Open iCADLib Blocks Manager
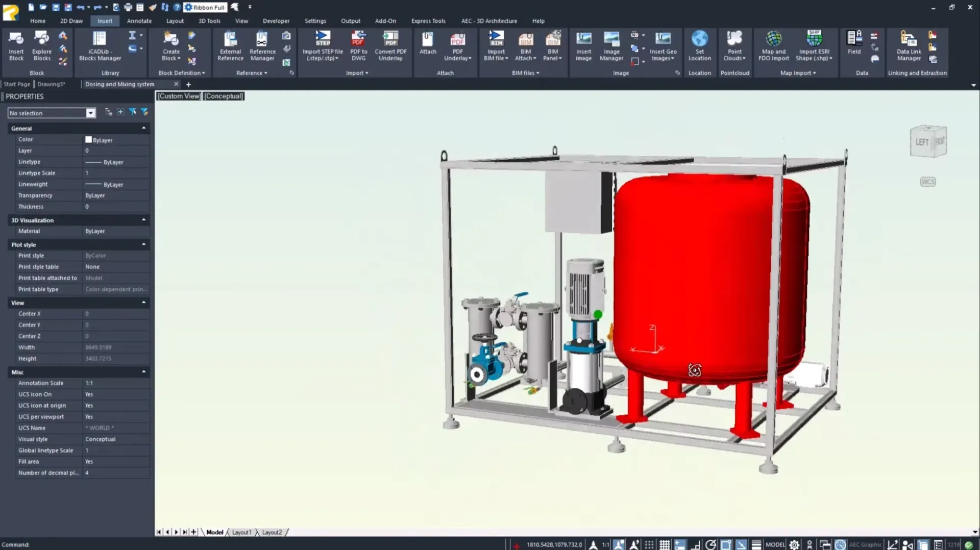The width and height of the screenshot is (980, 550). point(99,46)
